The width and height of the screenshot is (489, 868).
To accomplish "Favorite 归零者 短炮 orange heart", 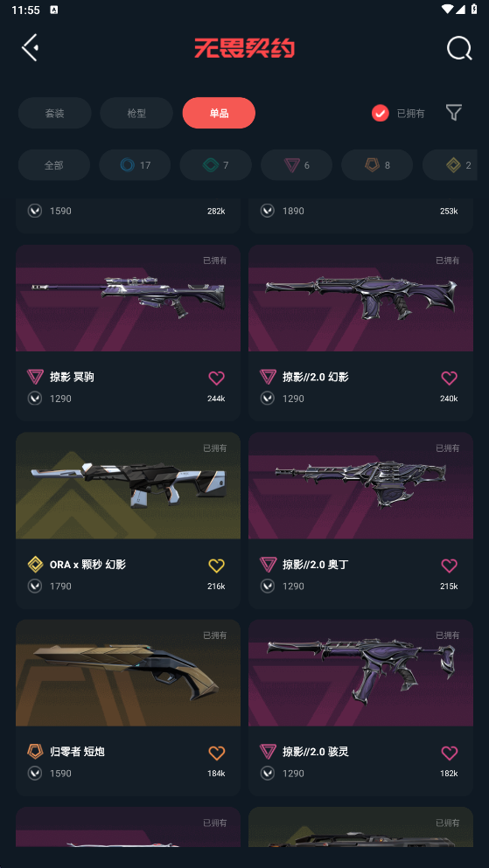I will (217, 753).
